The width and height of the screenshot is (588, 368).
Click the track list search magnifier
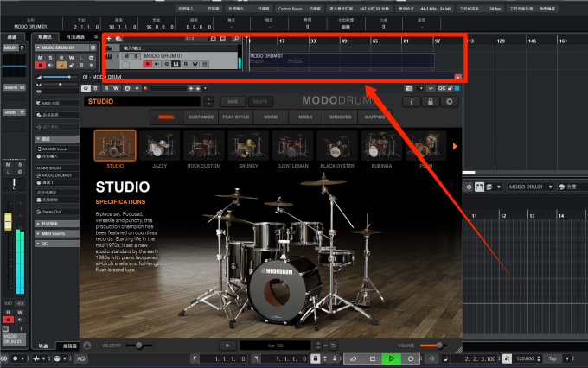coord(236,39)
